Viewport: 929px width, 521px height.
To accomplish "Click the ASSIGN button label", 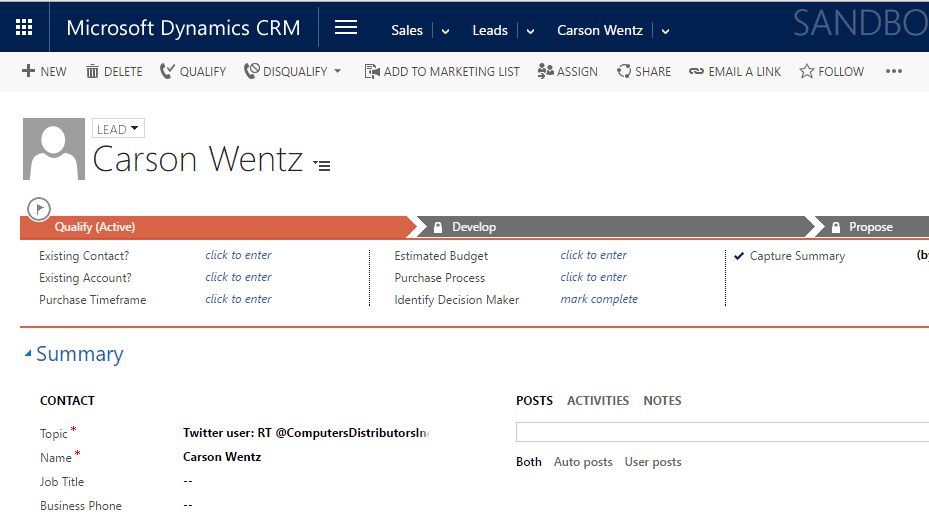I will point(577,72).
